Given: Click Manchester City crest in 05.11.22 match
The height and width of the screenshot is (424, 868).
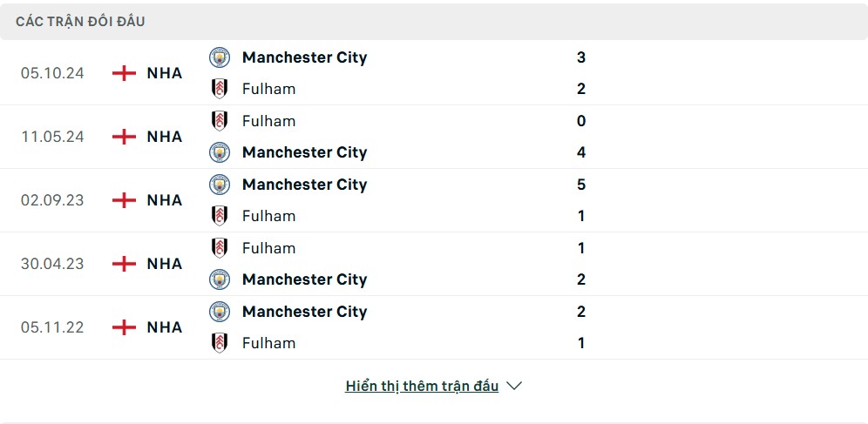Looking at the screenshot, I should point(220,312).
